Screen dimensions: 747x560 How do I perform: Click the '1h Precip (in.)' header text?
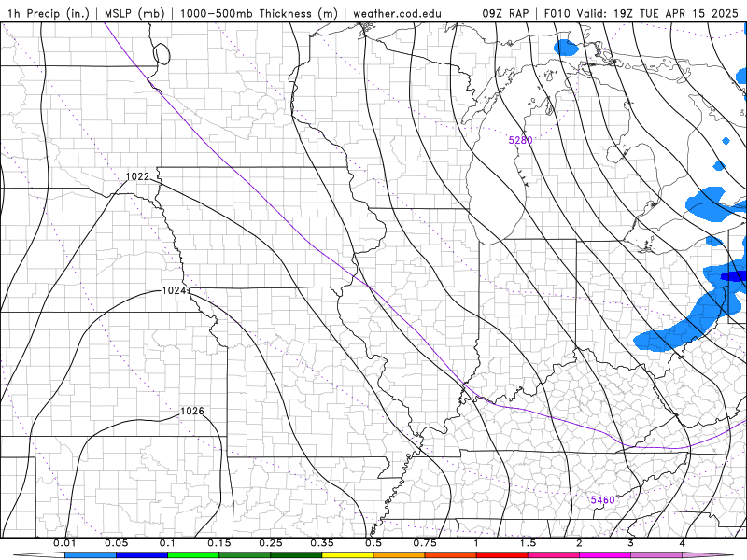pyautogui.click(x=49, y=13)
